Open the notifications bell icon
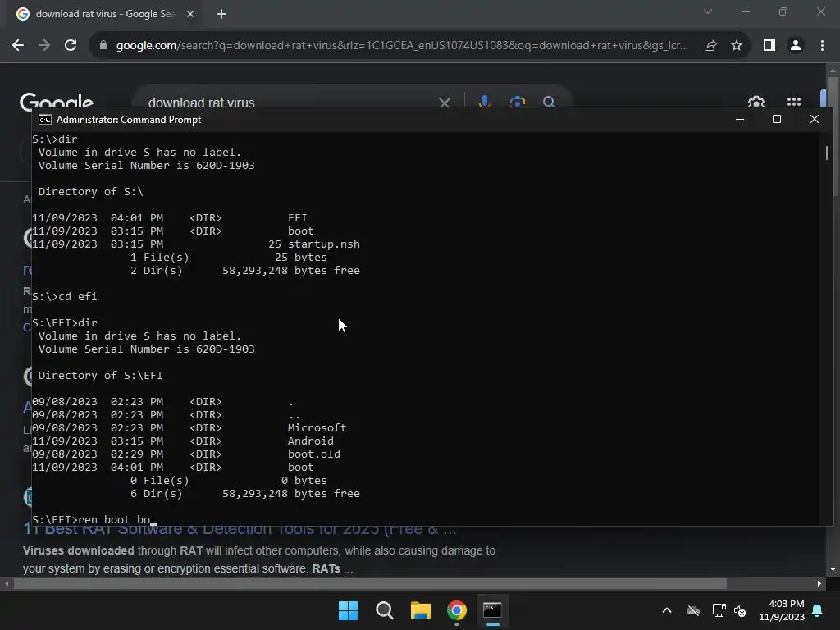The width and height of the screenshot is (840, 630). coord(818,610)
